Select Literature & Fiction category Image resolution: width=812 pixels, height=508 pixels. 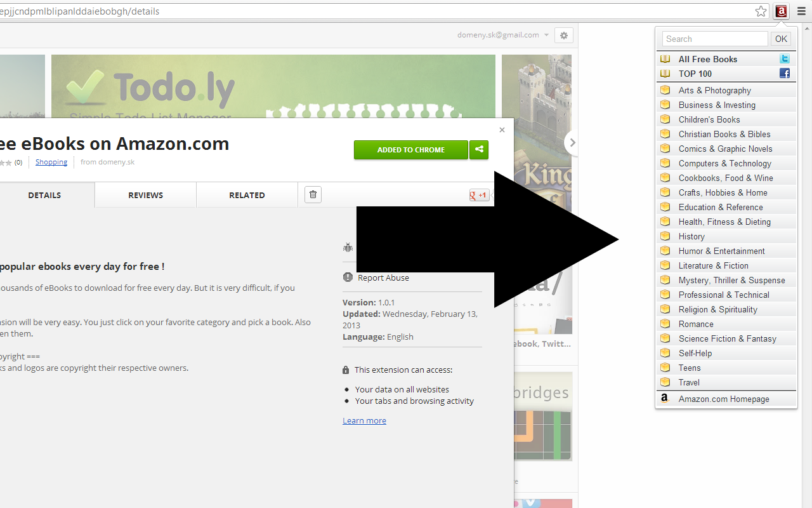pos(726,265)
